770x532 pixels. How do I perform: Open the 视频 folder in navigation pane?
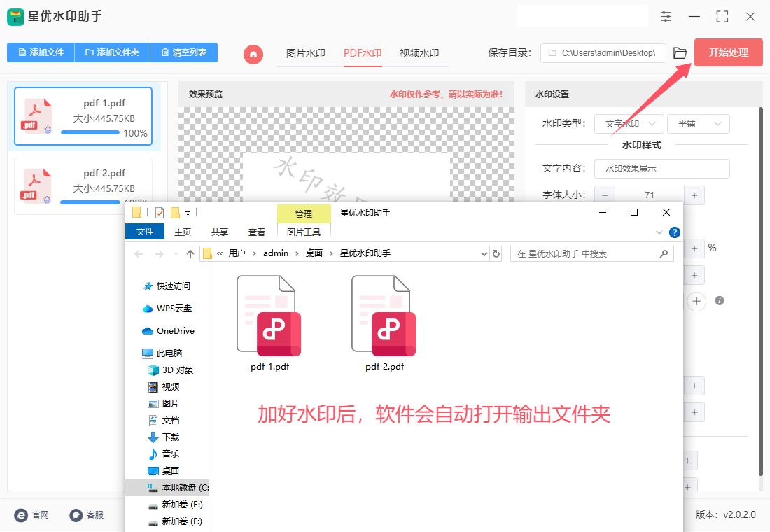click(x=164, y=386)
